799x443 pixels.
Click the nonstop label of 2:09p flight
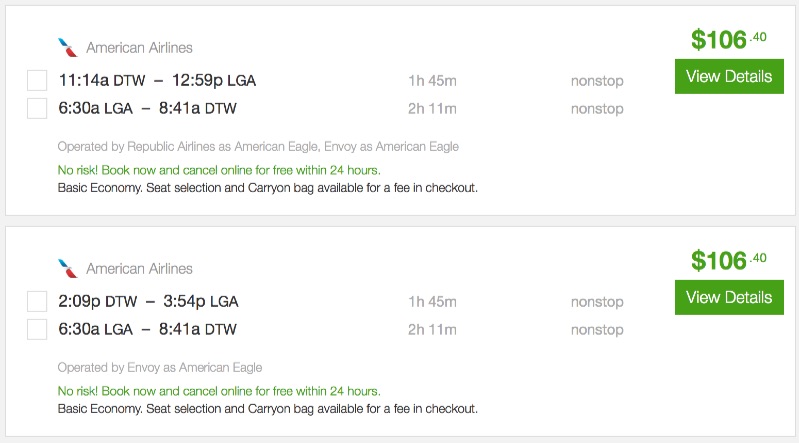597,302
